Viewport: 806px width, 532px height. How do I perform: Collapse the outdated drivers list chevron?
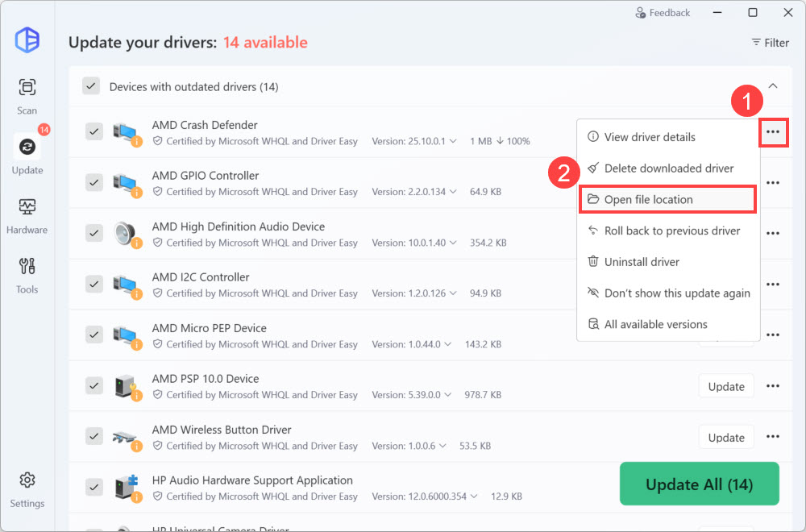(x=772, y=86)
